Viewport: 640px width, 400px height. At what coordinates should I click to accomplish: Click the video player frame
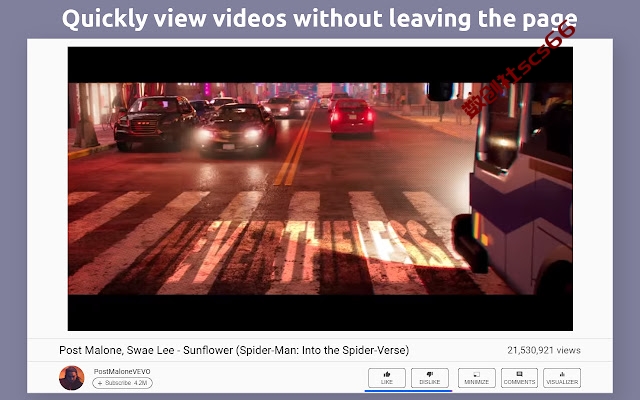pyautogui.click(x=320, y=189)
